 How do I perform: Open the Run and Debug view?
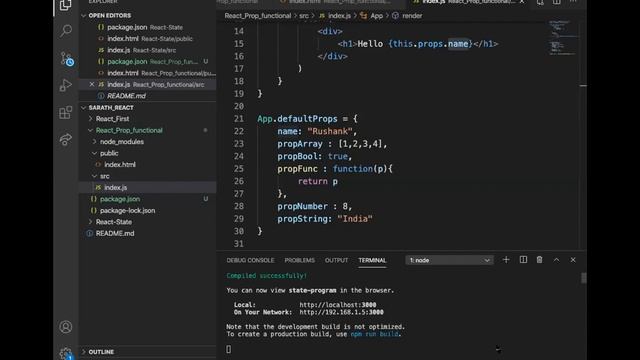point(66,85)
